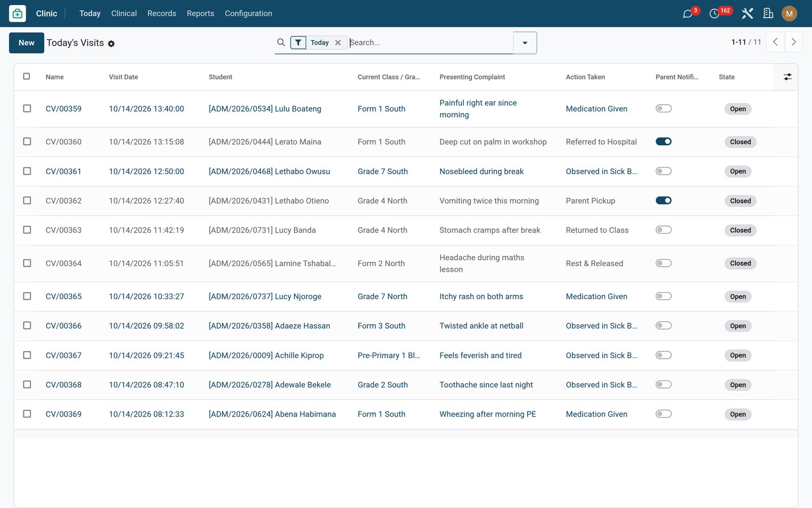Tick the checkbox for CV/00366

click(27, 326)
